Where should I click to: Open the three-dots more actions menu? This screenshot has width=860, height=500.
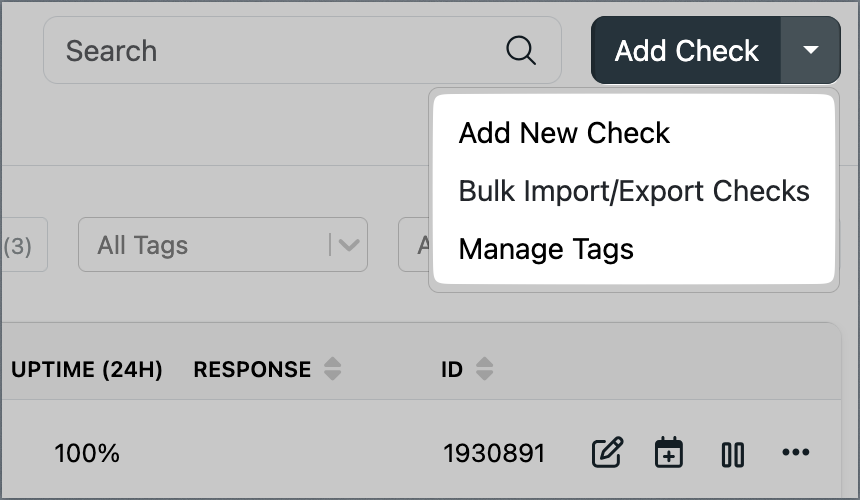(796, 453)
